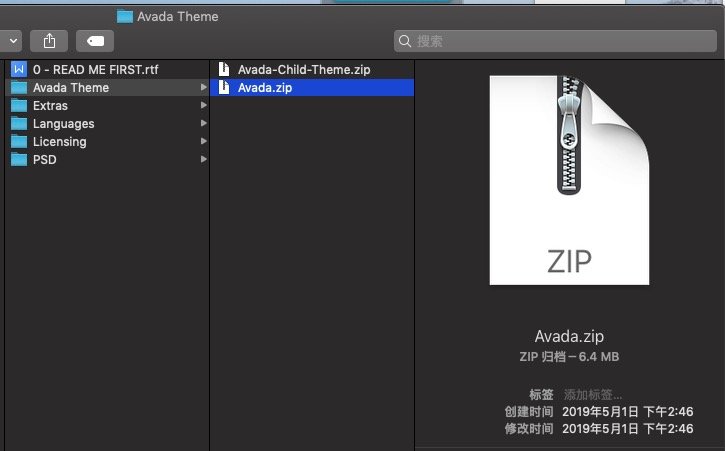
Task: Expand arrow beside Licensing folder
Action: point(203,141)
